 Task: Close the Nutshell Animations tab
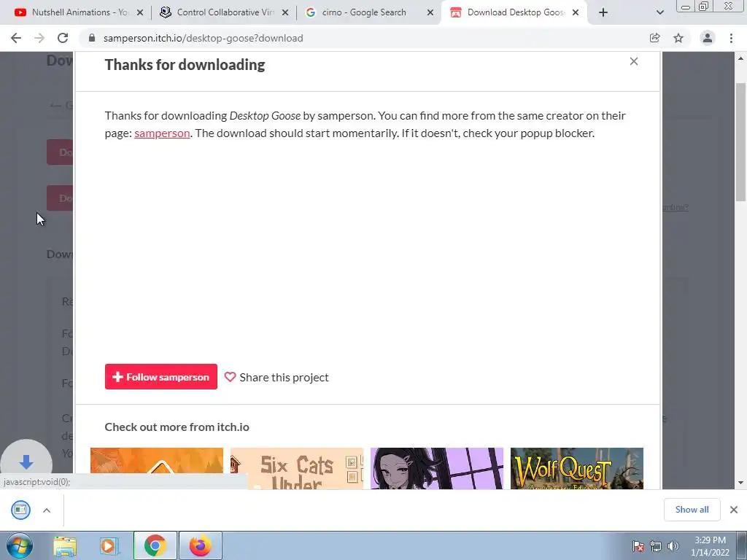pos(140,13)
